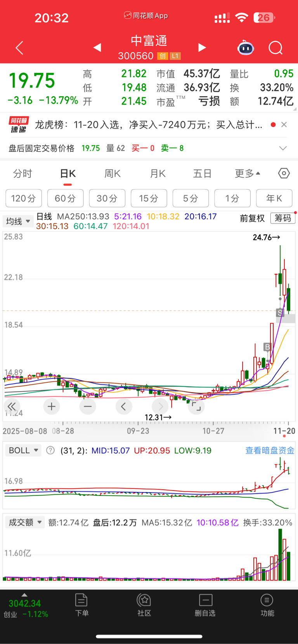298x644 pixels.
Task: Open the search magnifier icon
Action: 276,48
